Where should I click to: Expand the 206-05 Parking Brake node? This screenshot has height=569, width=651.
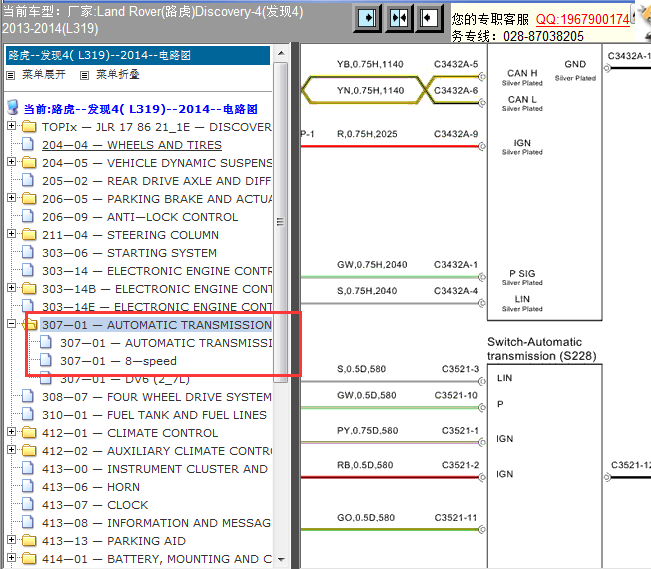(12, 197)
